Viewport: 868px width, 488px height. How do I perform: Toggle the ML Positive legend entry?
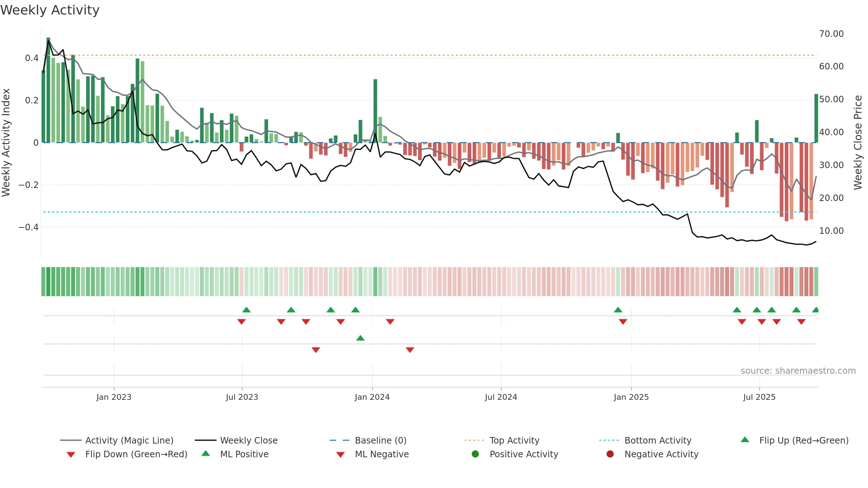(235, 454)
